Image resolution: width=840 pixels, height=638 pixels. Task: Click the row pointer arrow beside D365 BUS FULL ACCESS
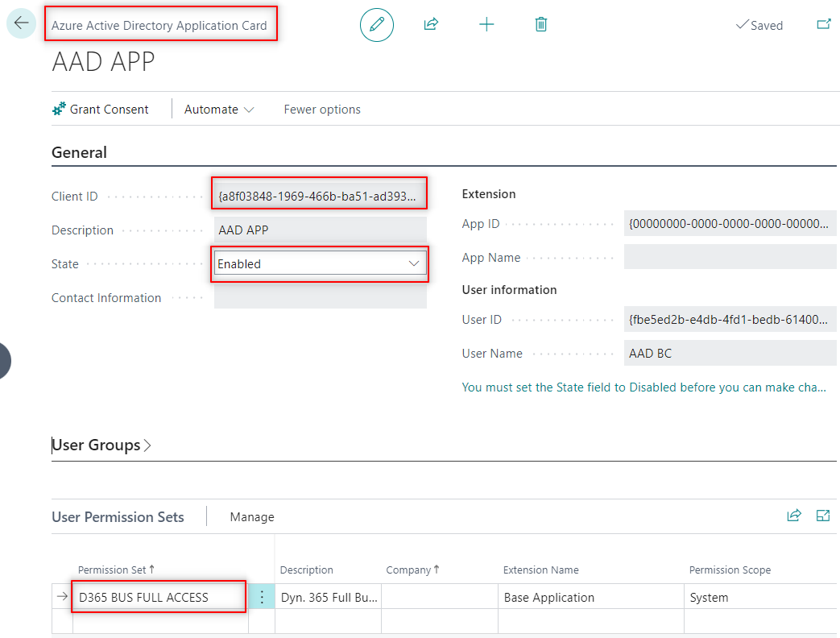coord(63,597)
